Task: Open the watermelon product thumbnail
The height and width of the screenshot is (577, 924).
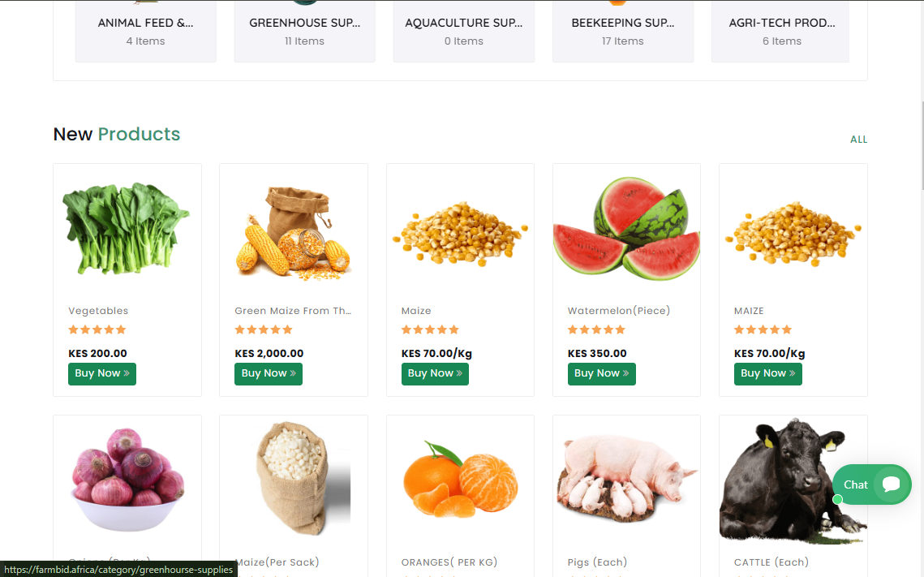Action: tap(626, 229)
